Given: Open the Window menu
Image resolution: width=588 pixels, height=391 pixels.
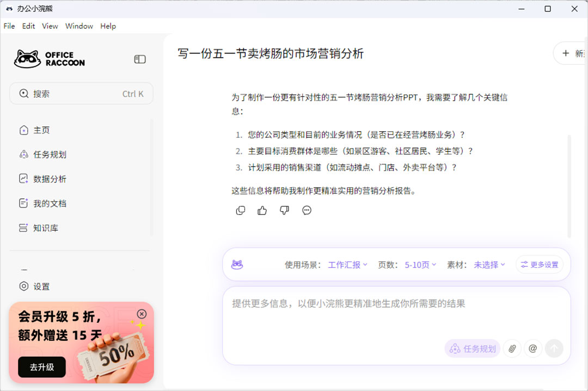Looking at the screenshot, I should coord(79,26).
